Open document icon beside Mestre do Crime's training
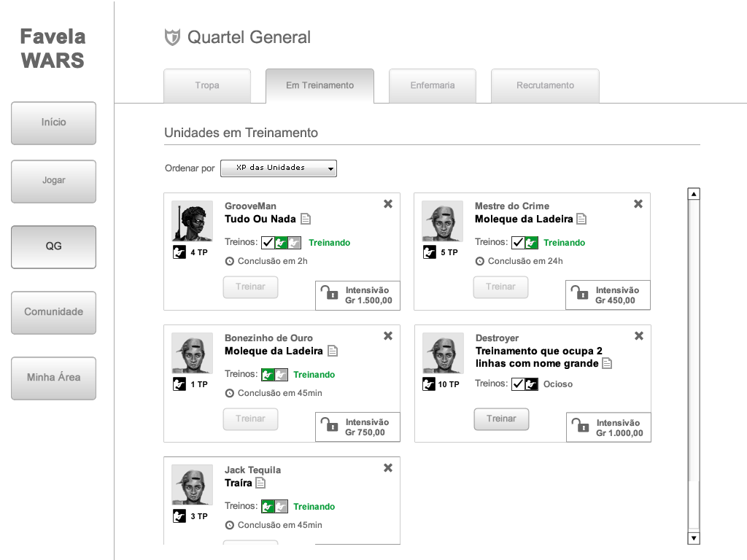The height and width of the screenshot is (560, 747). (581, 219)
